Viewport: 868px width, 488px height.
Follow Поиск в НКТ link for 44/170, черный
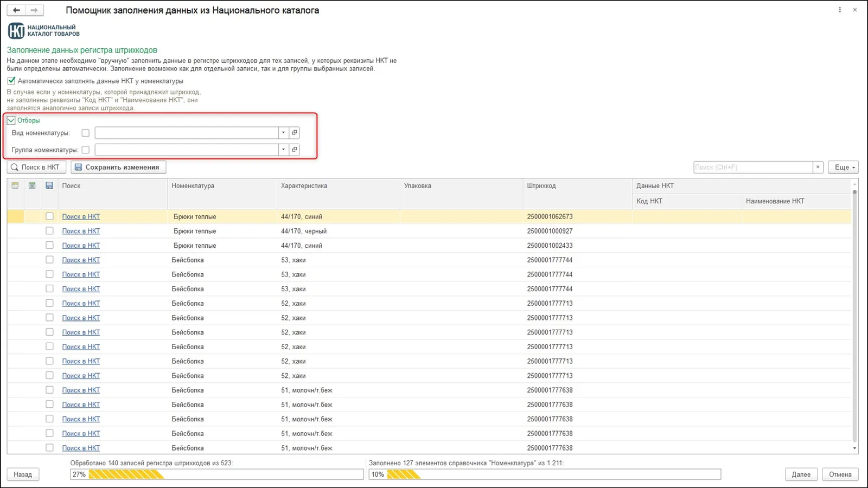coord(81,231)
